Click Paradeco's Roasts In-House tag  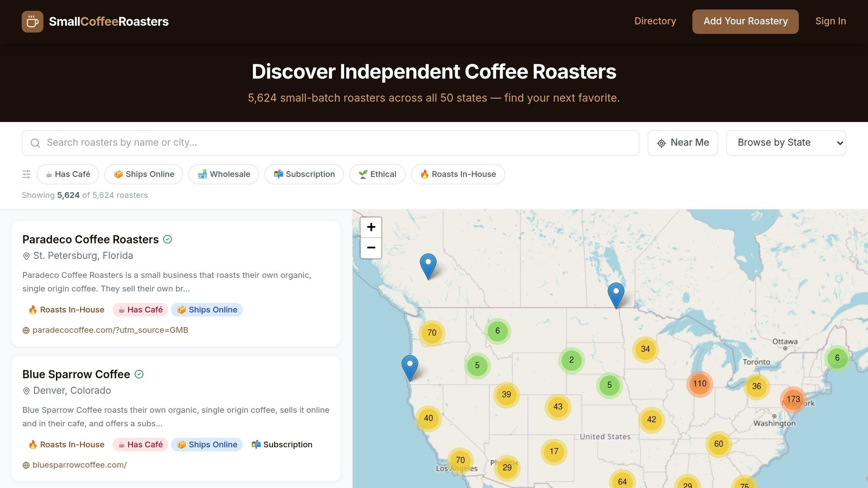tap(66, 310)
